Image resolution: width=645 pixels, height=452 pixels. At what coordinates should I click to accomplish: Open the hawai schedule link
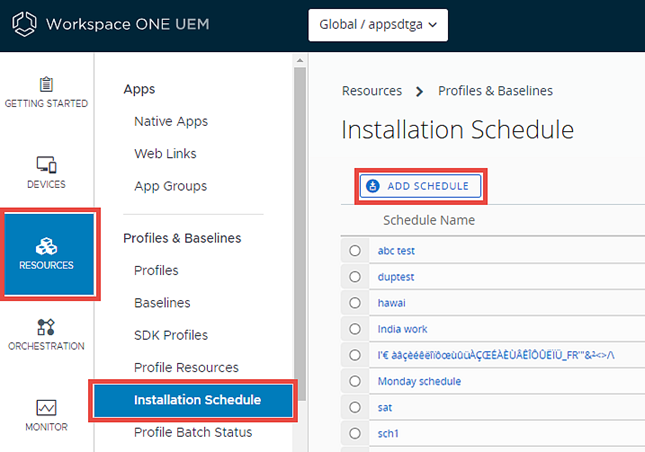pyautogui.click(x=392, y=303)
